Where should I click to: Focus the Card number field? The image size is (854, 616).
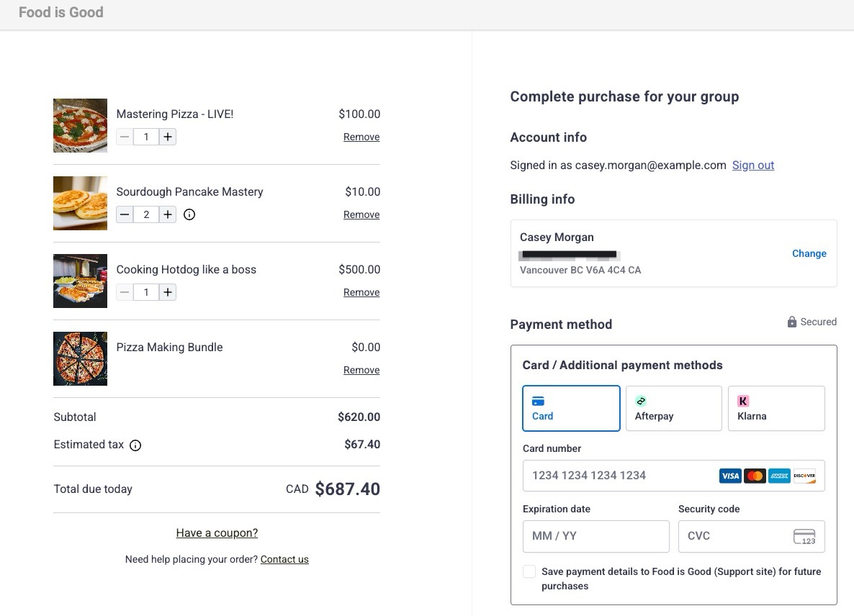[673, 476]
